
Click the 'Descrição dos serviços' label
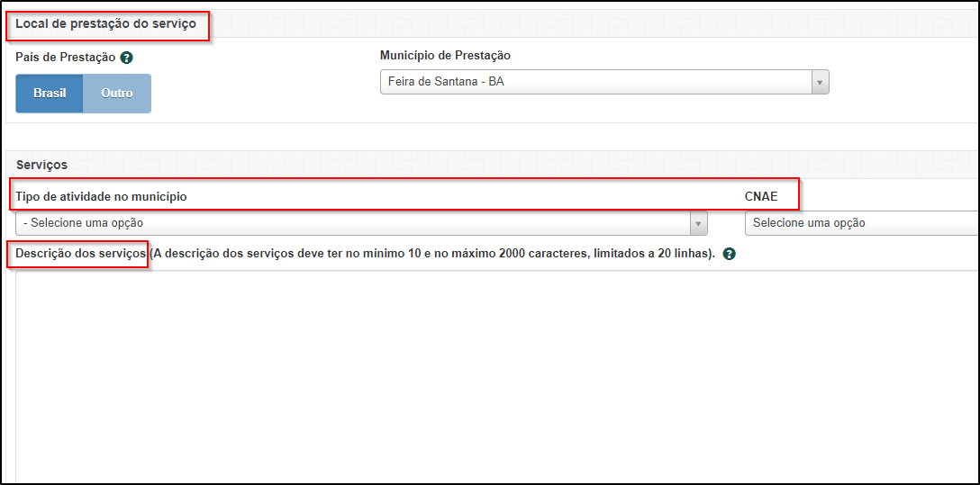(80, 254)
